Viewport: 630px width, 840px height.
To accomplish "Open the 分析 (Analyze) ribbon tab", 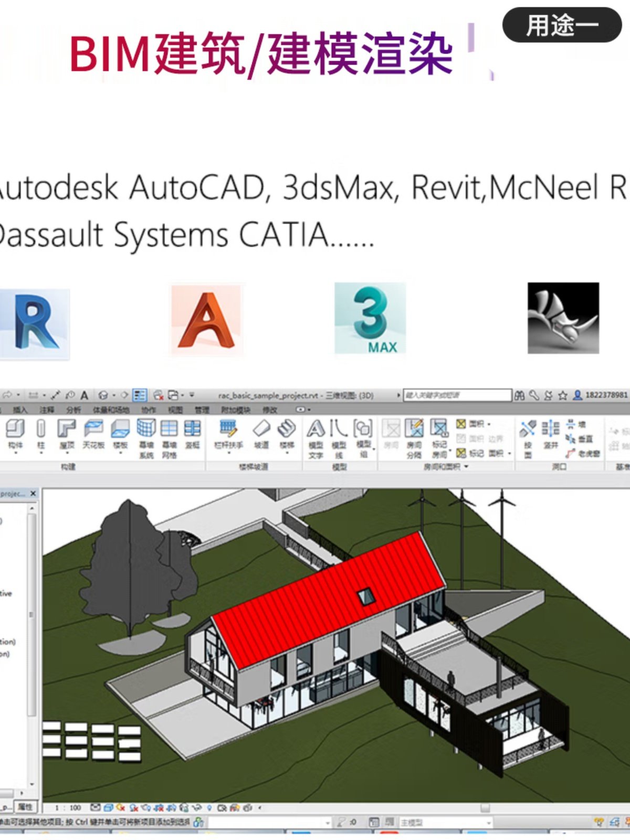I will (73, 409).
